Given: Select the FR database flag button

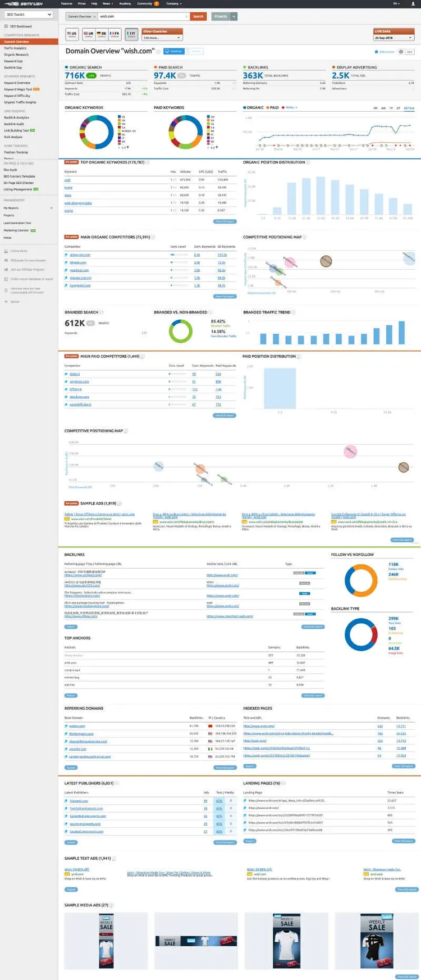Looking at the screenshot, I should click(115, 34).
